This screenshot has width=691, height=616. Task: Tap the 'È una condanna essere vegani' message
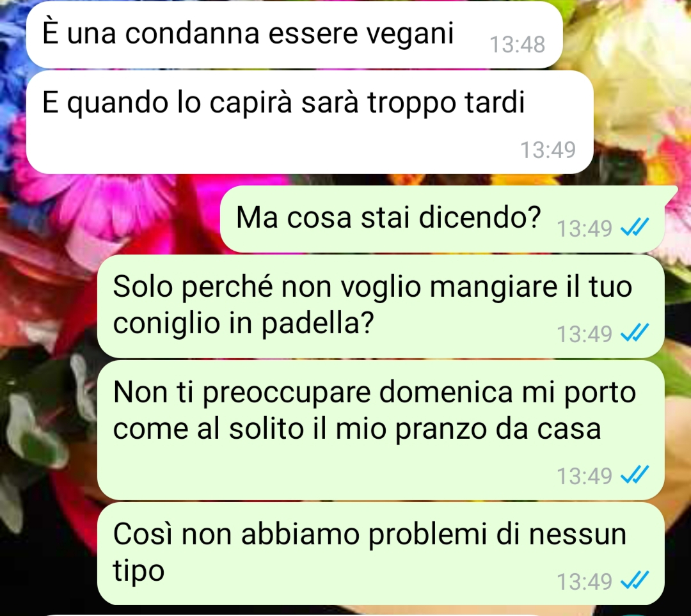[294, 35]
